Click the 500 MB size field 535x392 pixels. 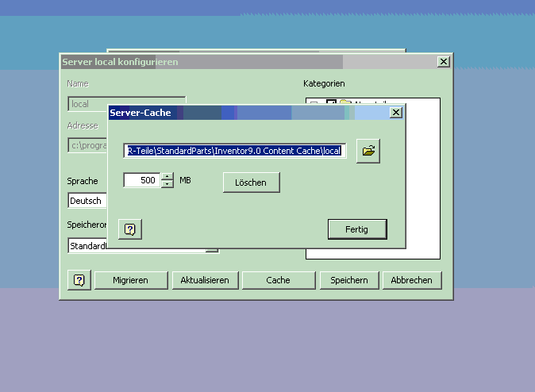coord(142,180)
